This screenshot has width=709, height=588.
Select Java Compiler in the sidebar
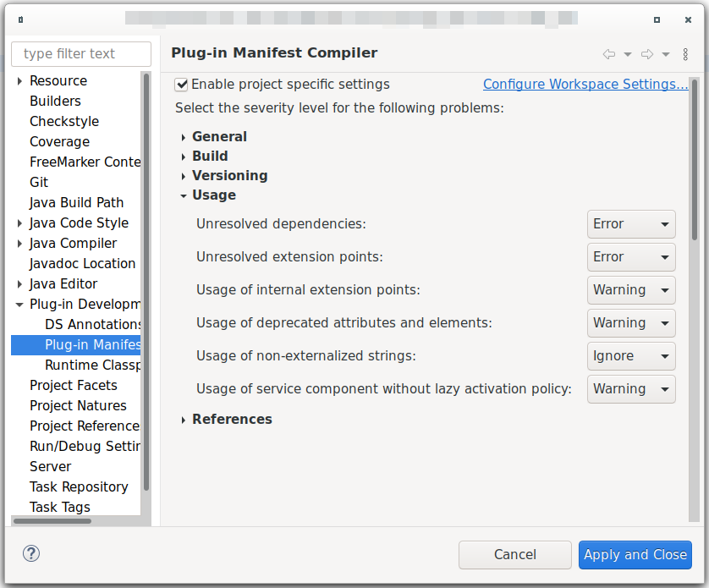pyautogui.click(x=76, y=243)
